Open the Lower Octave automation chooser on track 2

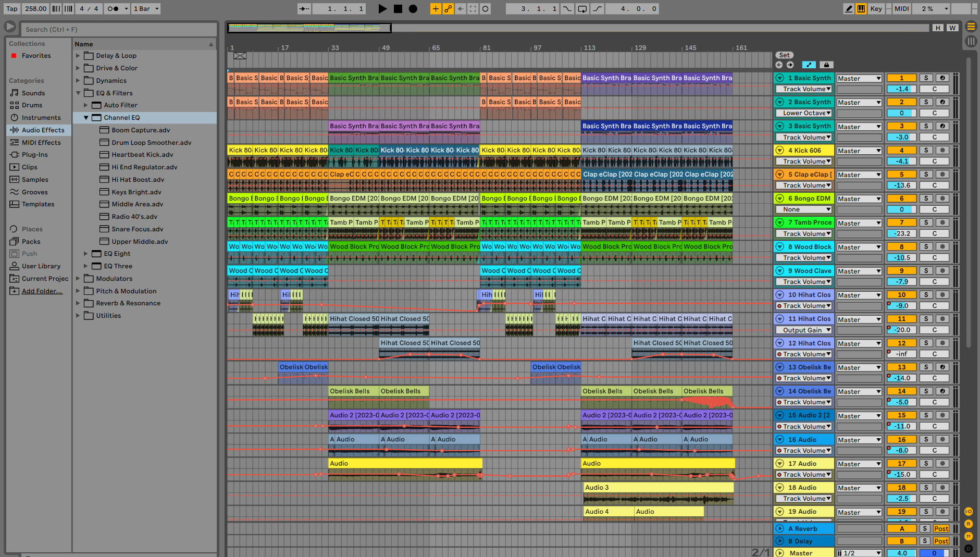coord(804,113)
